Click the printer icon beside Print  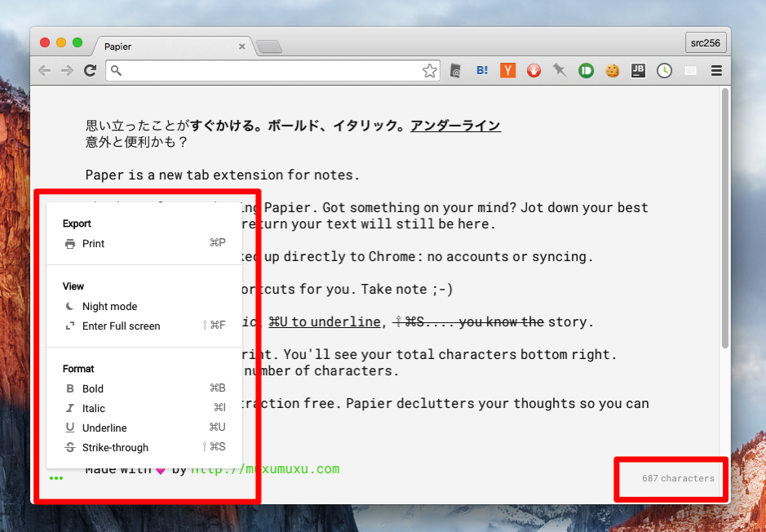click(x=70, y=244)
